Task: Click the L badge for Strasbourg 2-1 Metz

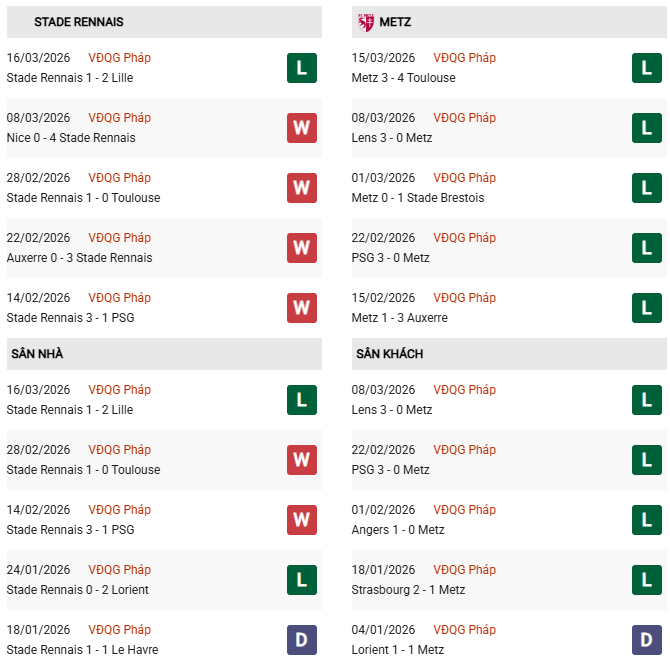Action: click(x=647, y=580)
